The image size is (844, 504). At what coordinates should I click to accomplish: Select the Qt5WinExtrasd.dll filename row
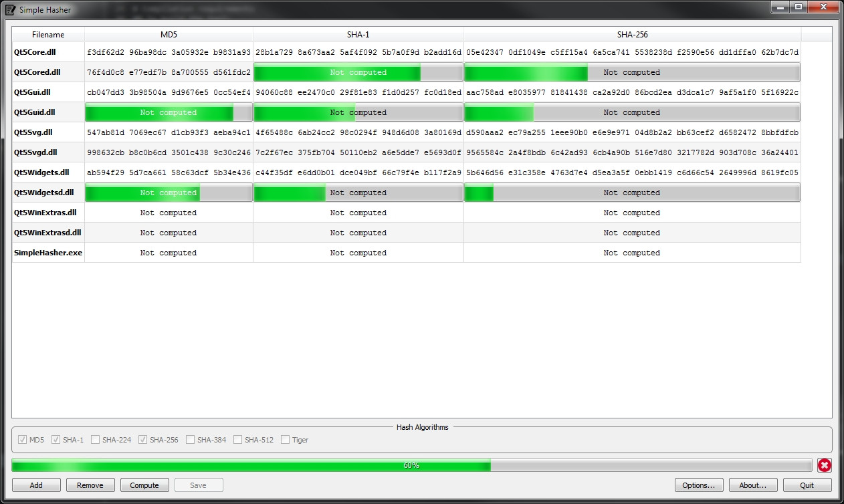(x=48, y=233)
